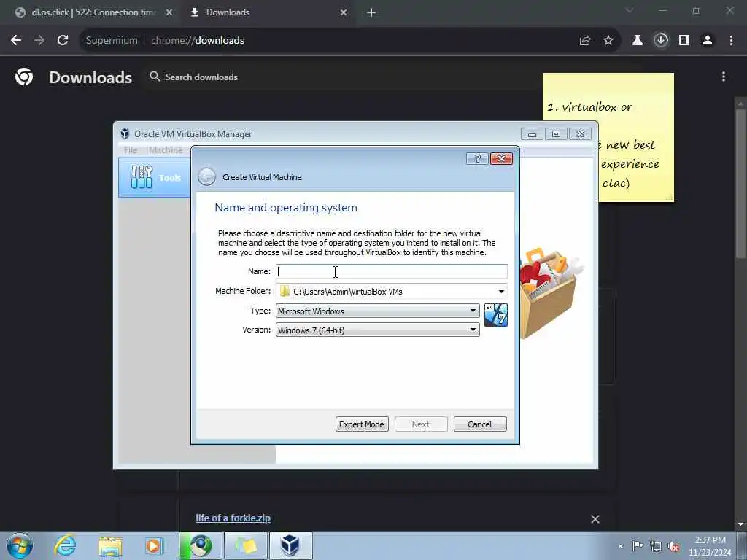Click the Next button
The image size is (747, 560).
pyautogui.click(x=421, y=424)
